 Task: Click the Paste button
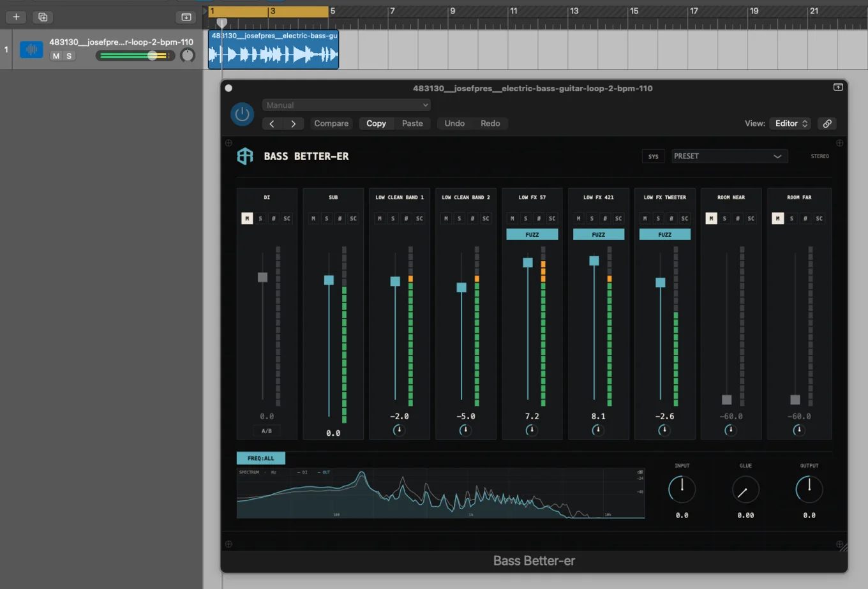(412, 123)
